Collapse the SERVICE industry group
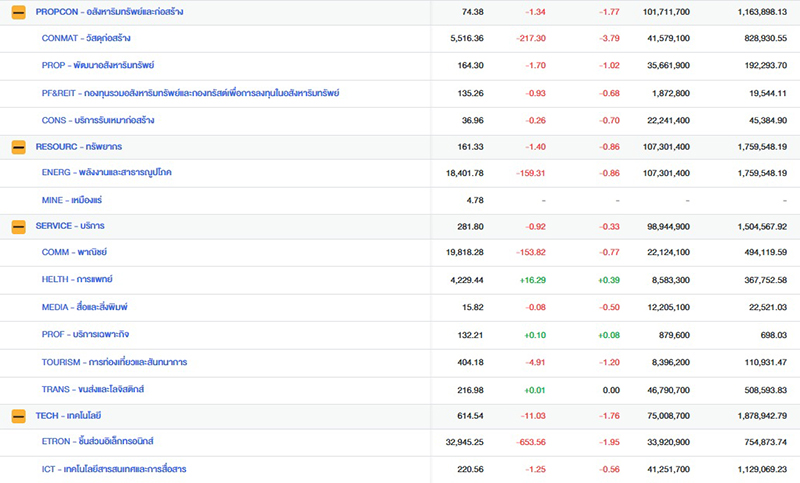The width and height of the screenshot is (800, 483). [18, 226]
